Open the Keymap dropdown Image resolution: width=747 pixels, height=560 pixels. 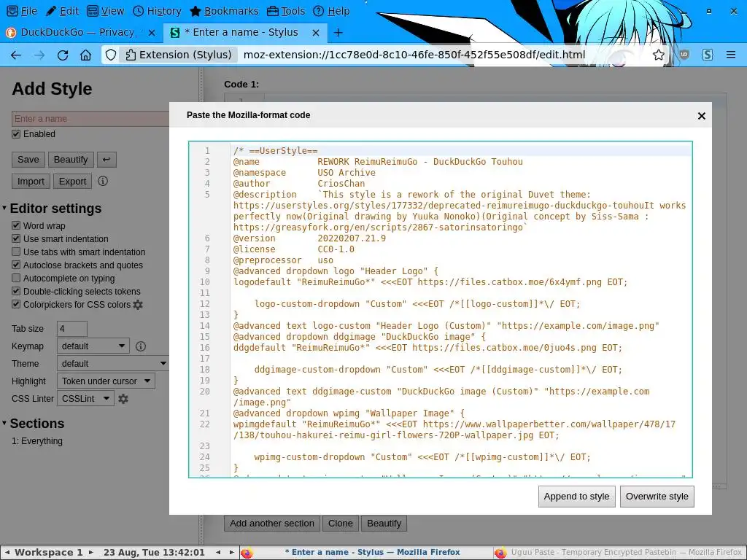pyautogui.click(x=93, y=346)
